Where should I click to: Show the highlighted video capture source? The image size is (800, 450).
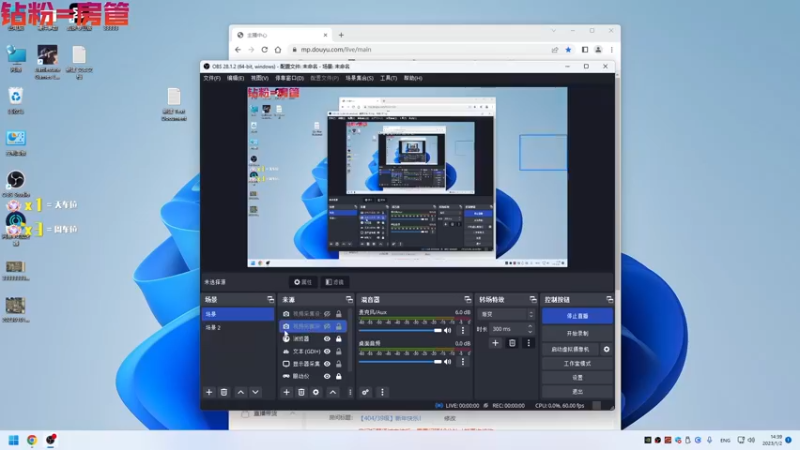point(327,326)
